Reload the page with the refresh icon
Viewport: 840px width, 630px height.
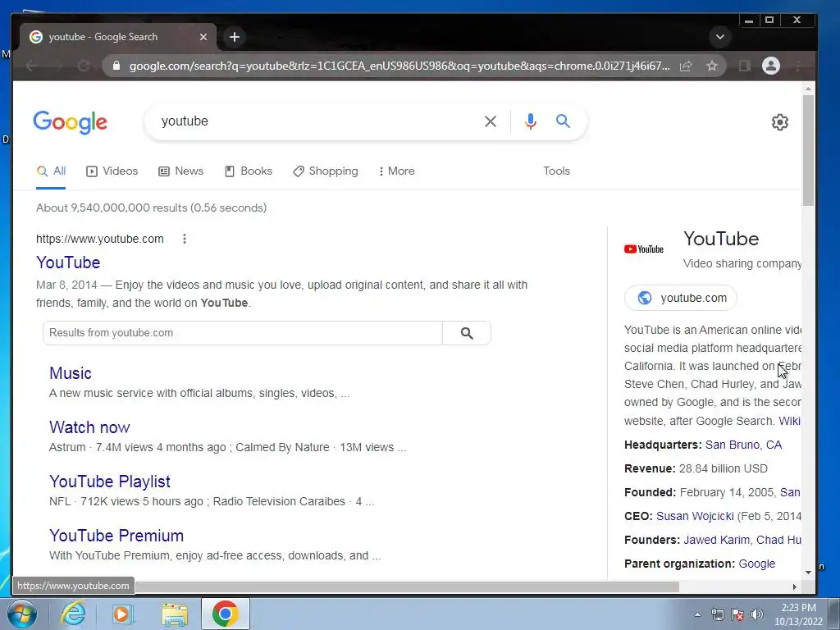pyautogui.click(x=84, y=66)
